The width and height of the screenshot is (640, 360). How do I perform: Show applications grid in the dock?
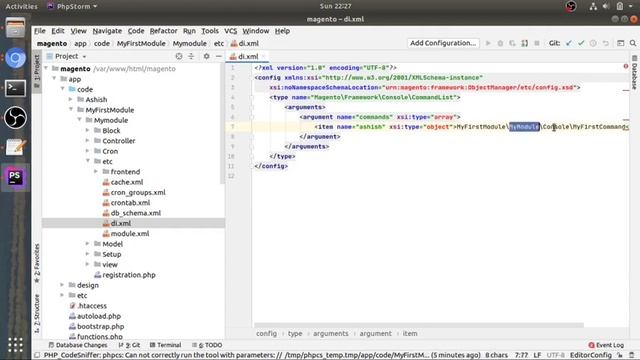coord(15,345)
